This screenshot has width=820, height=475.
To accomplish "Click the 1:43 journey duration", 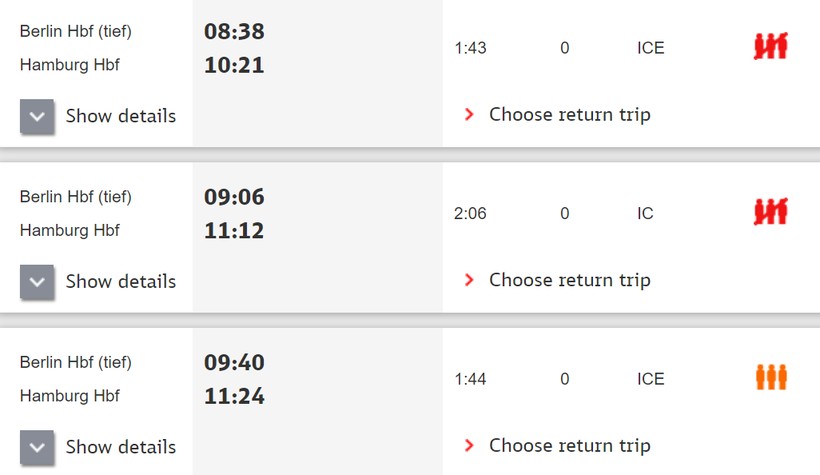I will [x=470, y=48].
